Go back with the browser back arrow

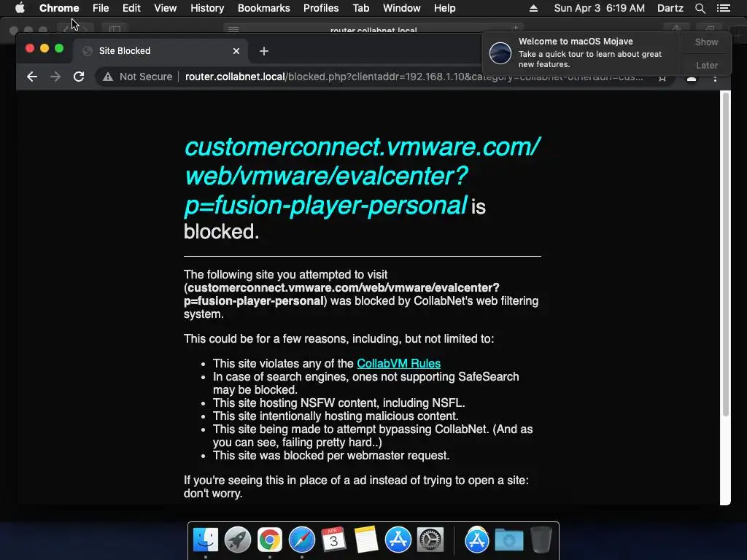pyautogui.click(x=32, y=77)
